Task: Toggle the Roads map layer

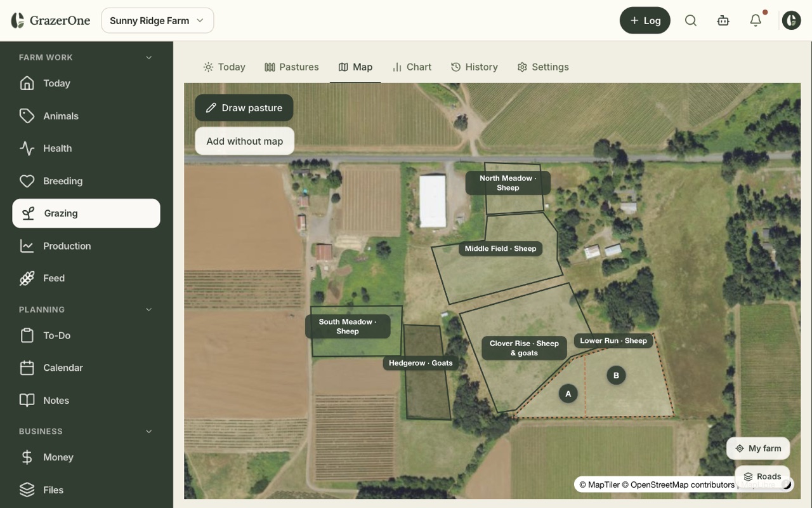Action: tap(763, 476)
